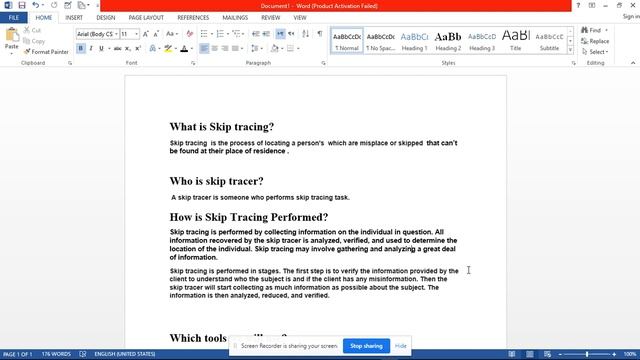Toggle right-to-left text direction
The image size is (640, 360).
291,34
